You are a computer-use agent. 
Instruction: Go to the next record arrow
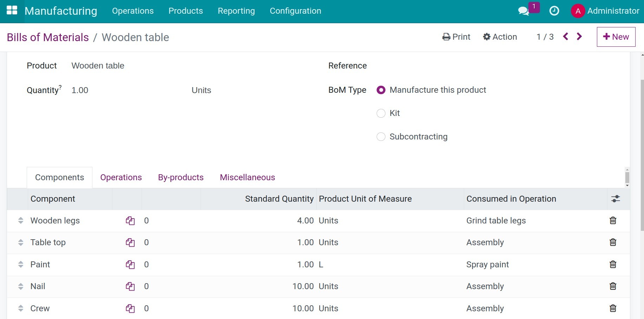[x=579, y=37]
